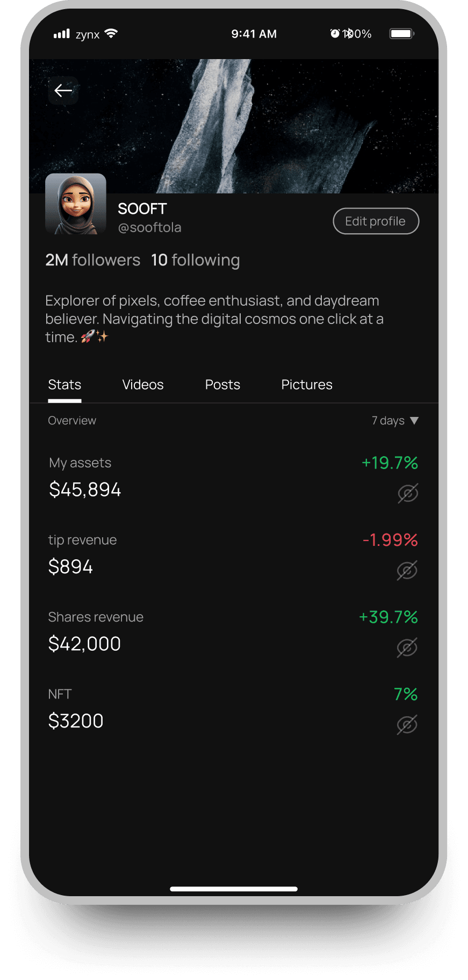Open the 7 days period dropdown
The width and height of the screenshot is (468, 980).
[395, 421]
